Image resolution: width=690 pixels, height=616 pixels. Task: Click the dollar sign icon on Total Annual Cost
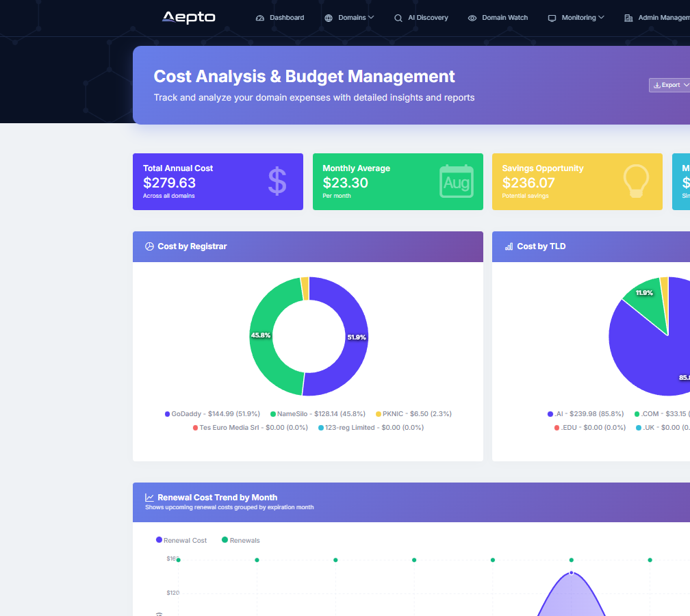click(x=277, y=181)
